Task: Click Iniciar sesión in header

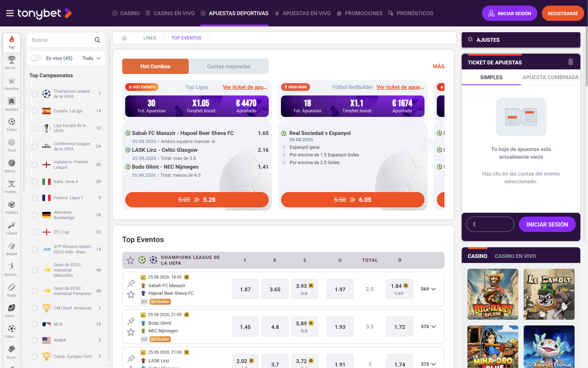Action: click(x=510, y=13)
